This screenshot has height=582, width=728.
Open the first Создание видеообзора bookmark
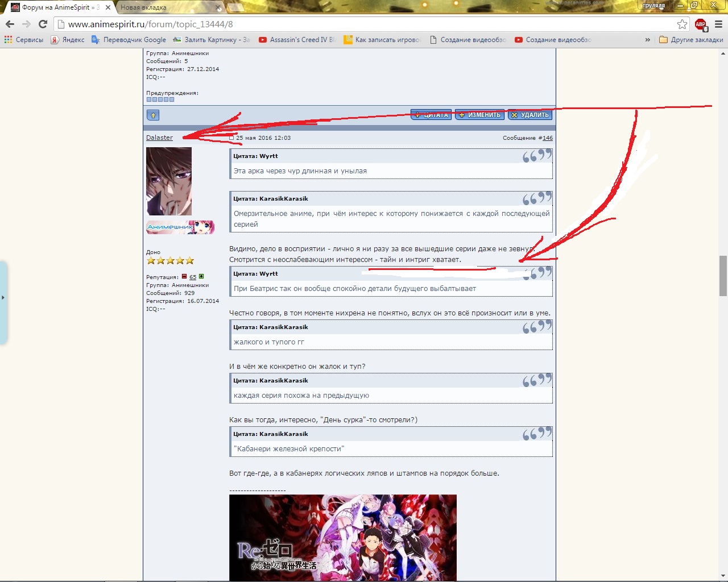click(468, 40)
